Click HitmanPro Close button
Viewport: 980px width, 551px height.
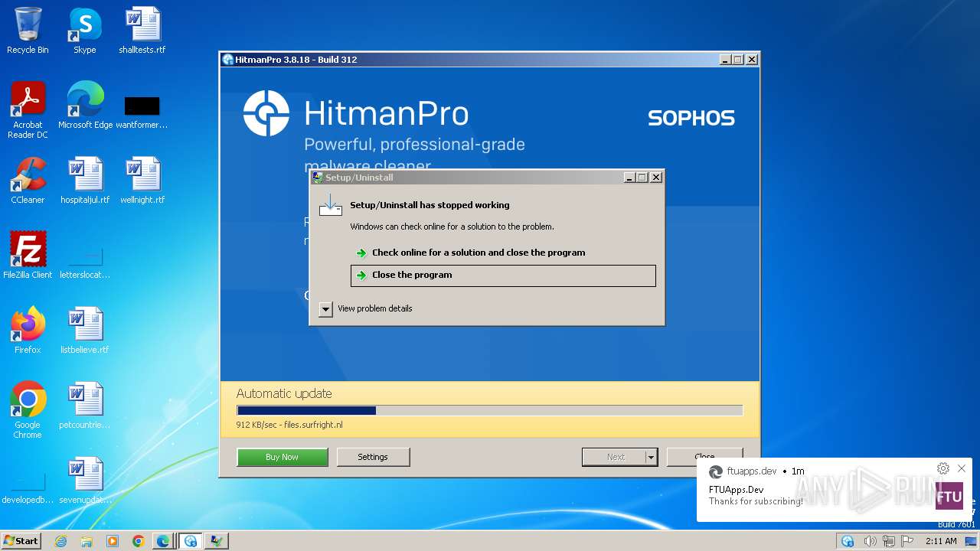[704, 457]
